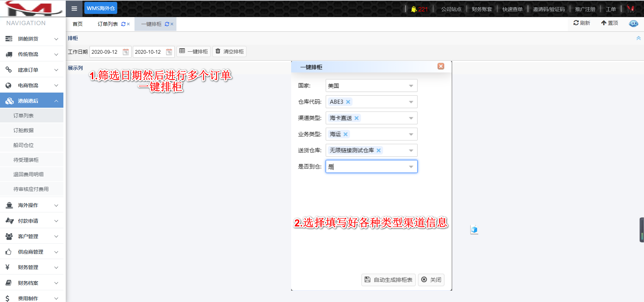Close the 一键排柜 tab

(x=172, y=24)
